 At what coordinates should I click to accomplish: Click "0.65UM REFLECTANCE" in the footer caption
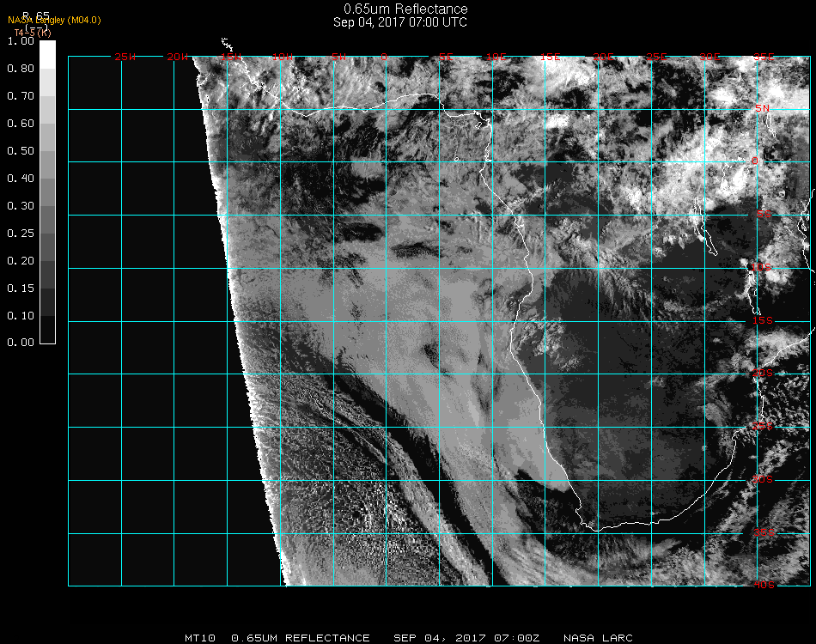coord(301,638)
